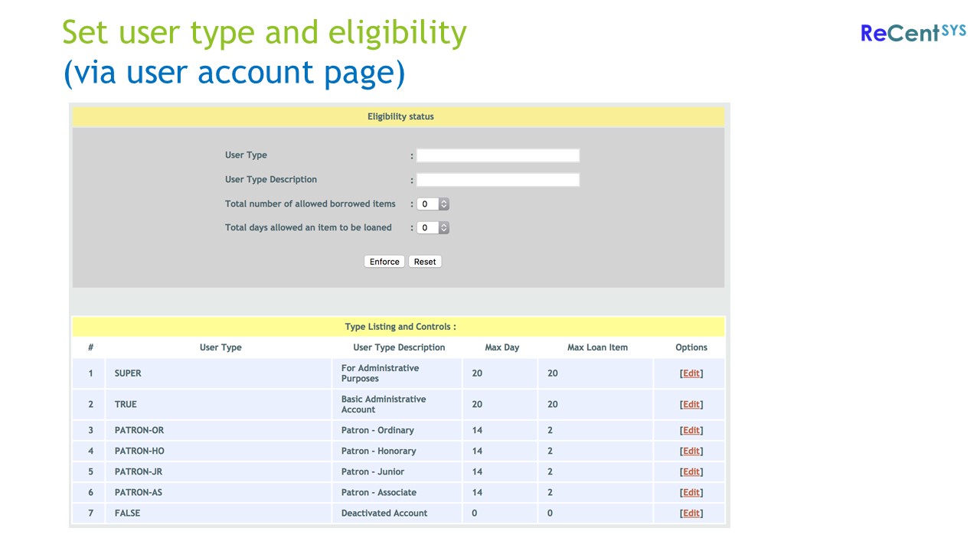Edit the PATRON-JR user type
This screenshot has height=551, width=980.
(691, 472)
